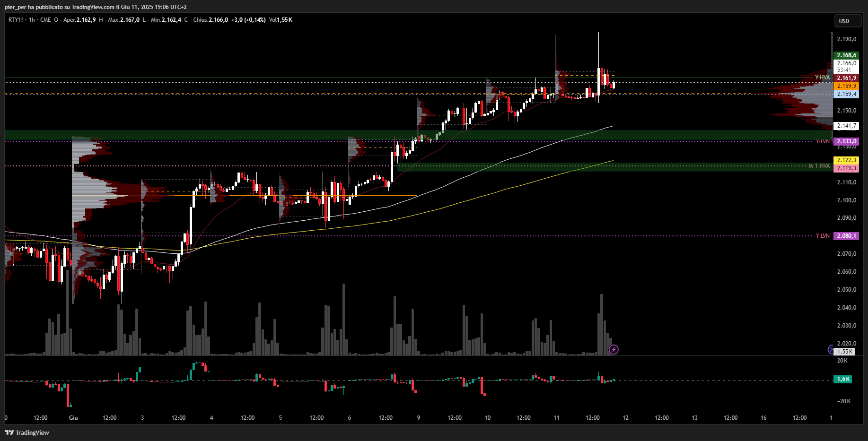Click the 1,55K volume value label
This screenshot has width=868, height=441.
point(844,352)
